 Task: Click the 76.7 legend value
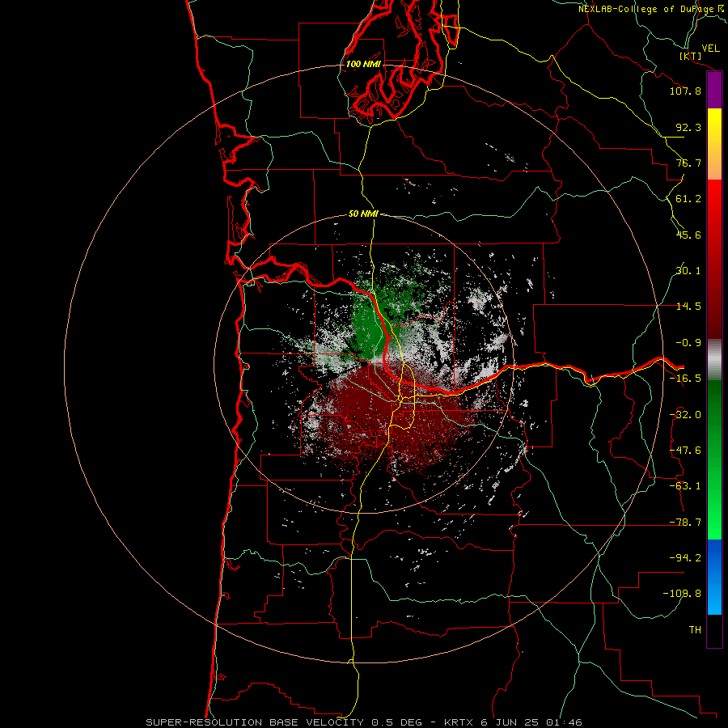pyautogui.click(x=688, y=163)
